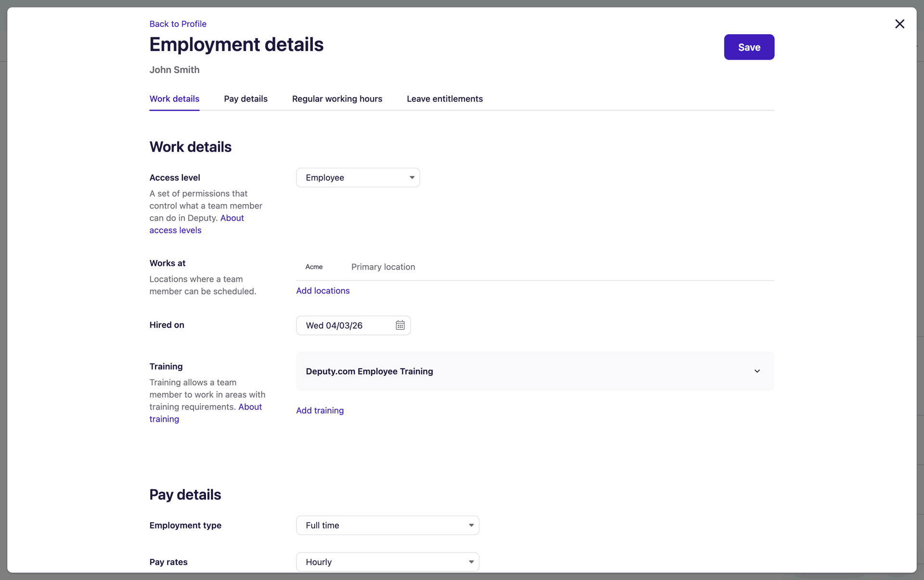Go to the Leave entitlements tab

445,99
